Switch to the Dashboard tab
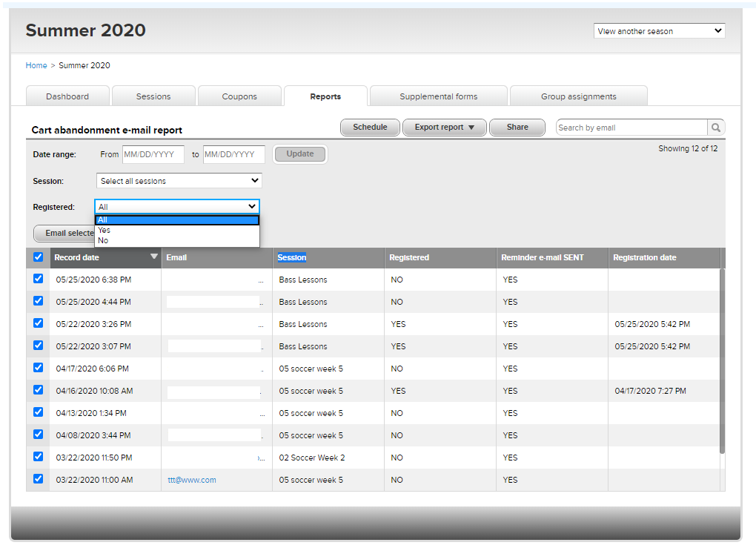756x548 pixels. coord(67,96)
